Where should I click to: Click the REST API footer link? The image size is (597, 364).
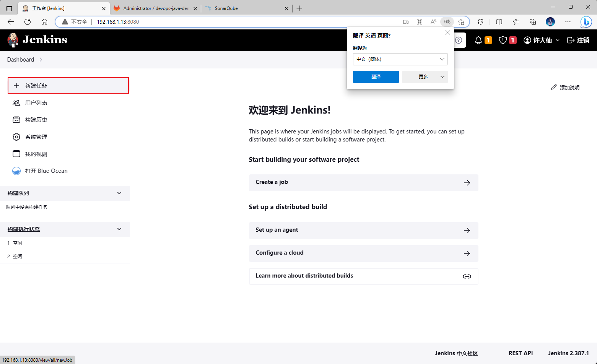pos(521,353)
